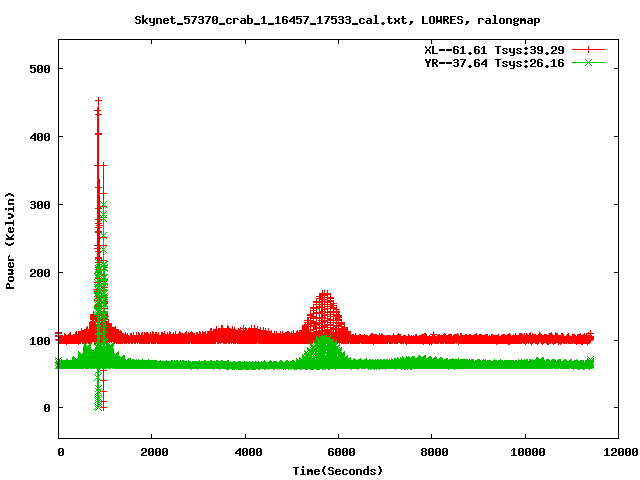Click the Time(Seconds) axis label

coord(338,471)
